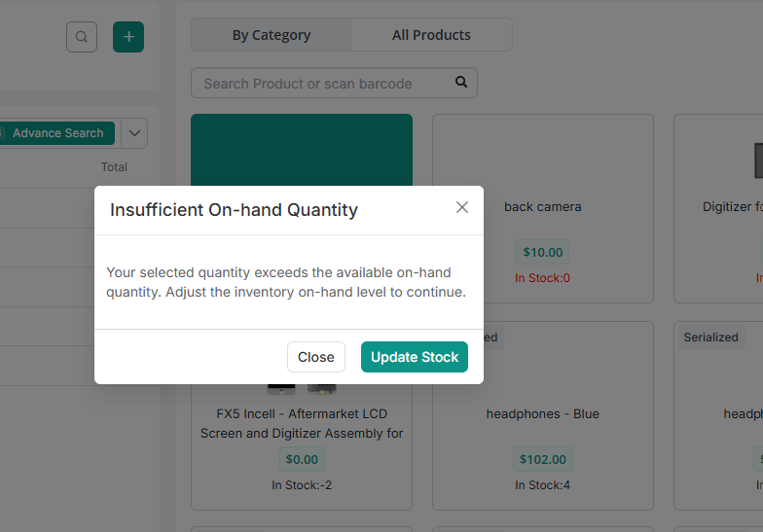Click the $102.00 price on headphones - Blue

[x=543, y=459]
